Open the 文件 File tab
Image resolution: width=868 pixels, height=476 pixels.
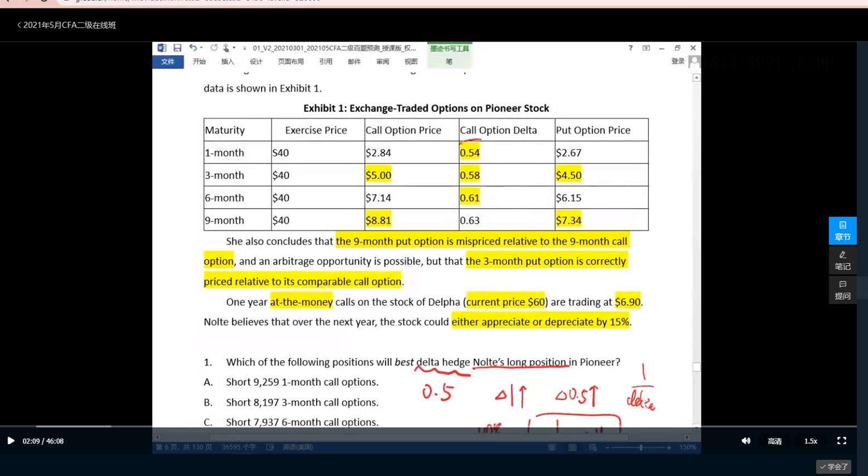[168, 61]
